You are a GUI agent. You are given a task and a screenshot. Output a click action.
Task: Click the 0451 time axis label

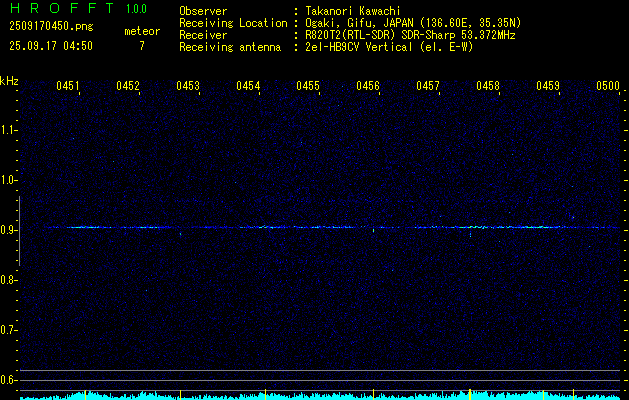[x=68, y=86]
